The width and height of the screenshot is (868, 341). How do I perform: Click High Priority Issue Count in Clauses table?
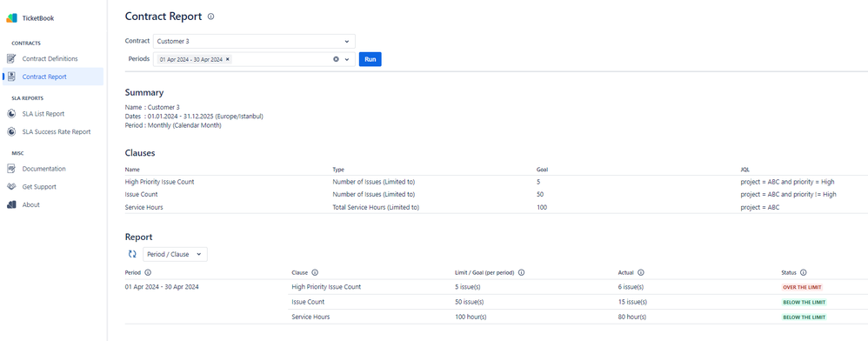[x=159, y=182]
